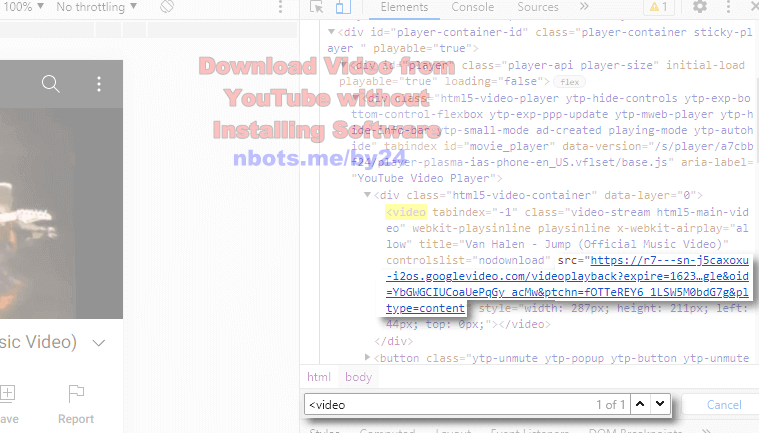Switch to the Elements tab
The image size is (759, 433).
pyautogui.click(x=404, y=7)
